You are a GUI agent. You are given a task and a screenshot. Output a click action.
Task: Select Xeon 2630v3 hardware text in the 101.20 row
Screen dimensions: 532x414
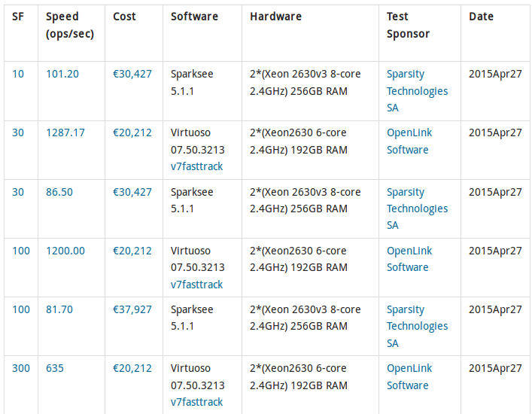click(306, 83)
